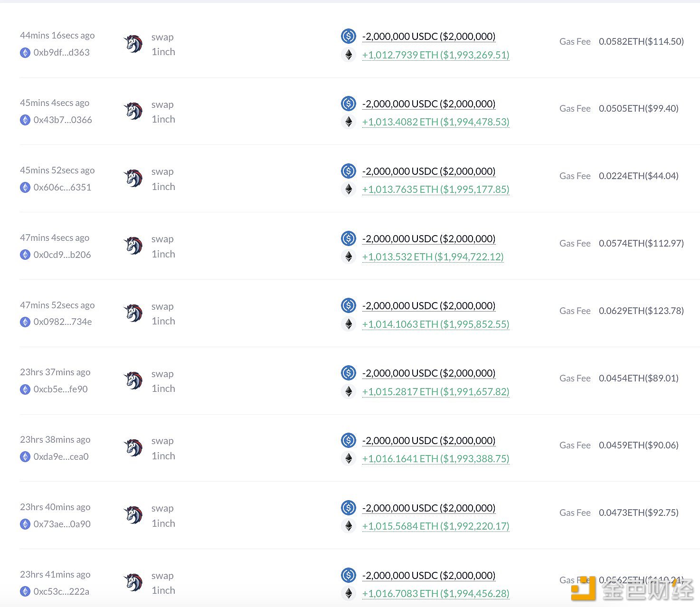
Task: Open the 1inch unicorn icon beside 0xda9e...cea0
Action: coord(133,448)
